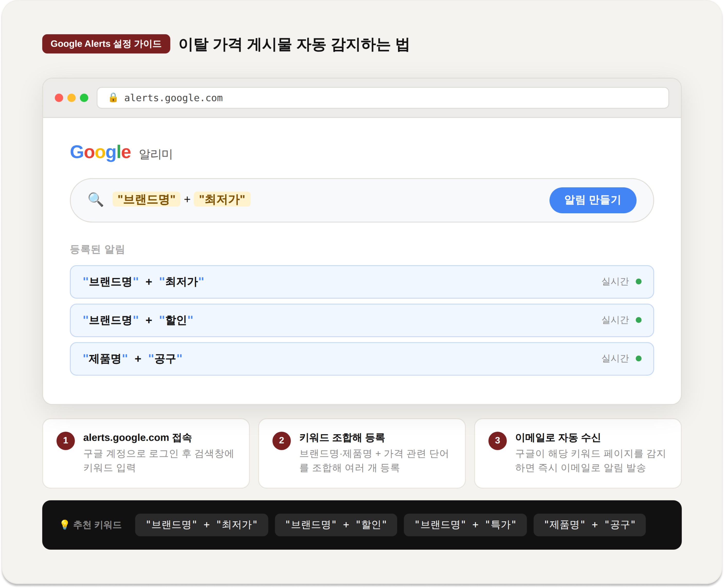The image size is (724, 588).
Task: Click the yellow minimize window dot
Action: point(71,98)
